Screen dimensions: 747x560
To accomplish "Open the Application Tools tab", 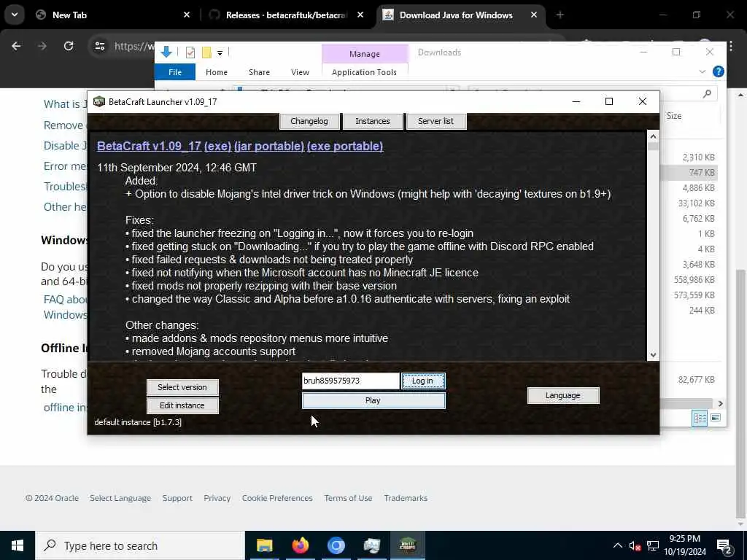I will pos(365,72).
